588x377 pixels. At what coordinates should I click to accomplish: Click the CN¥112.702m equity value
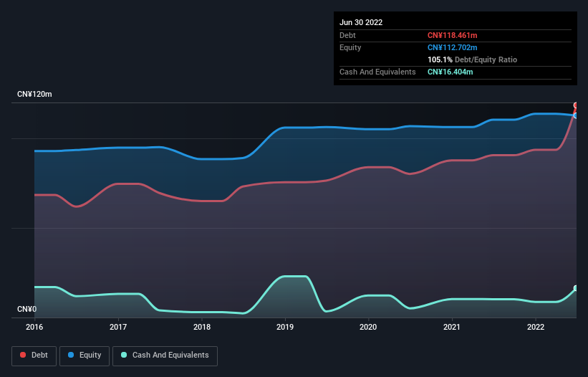pos(452,47)
